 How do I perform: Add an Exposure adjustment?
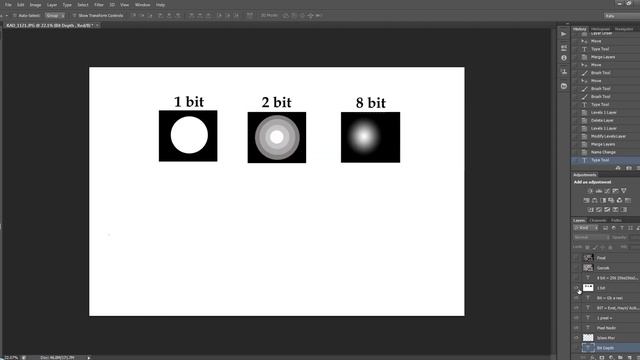[x=615, y=191]
